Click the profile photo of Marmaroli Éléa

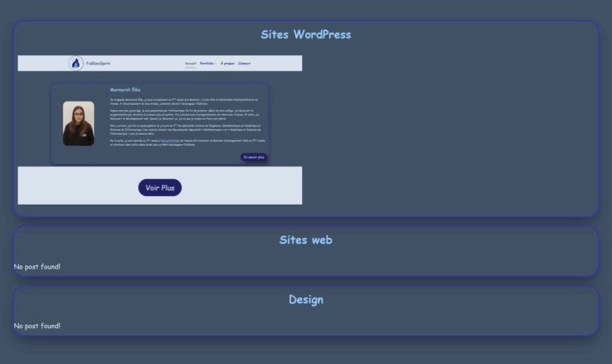(79, 123)
